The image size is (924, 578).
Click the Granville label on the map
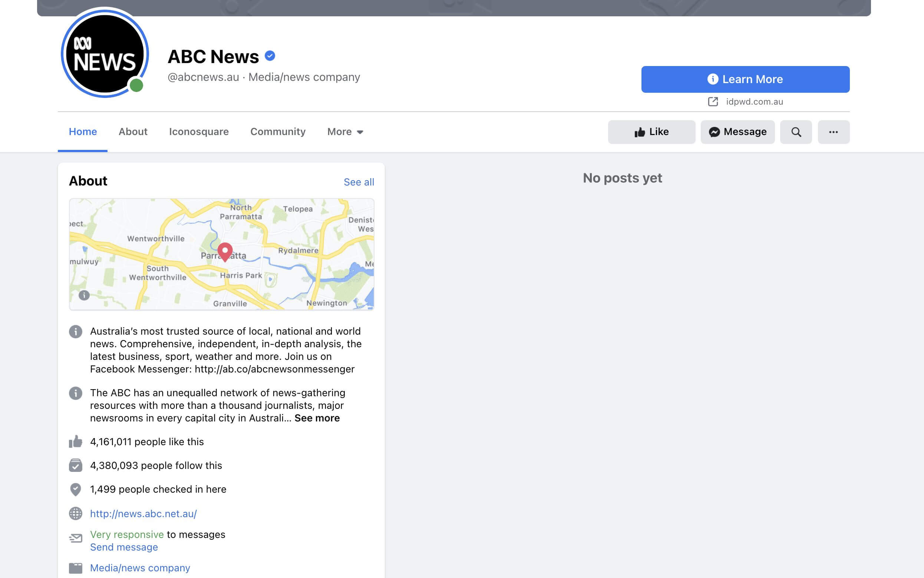coord(230,303)
